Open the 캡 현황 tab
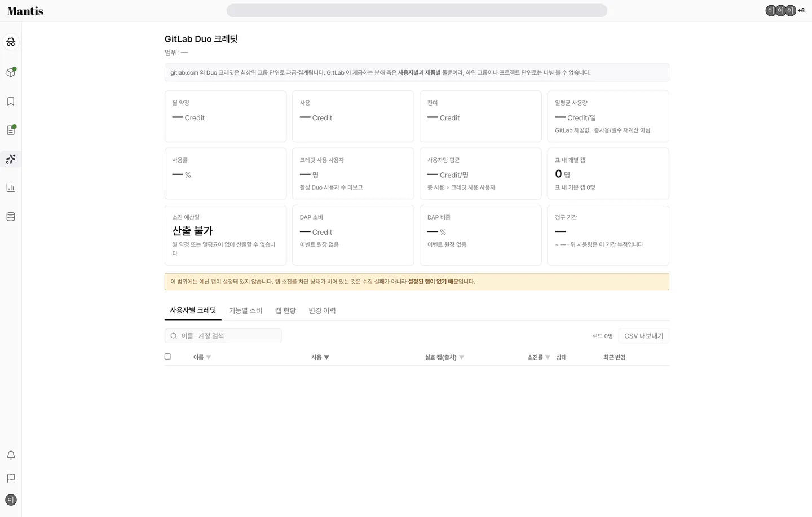812x517 pixels. 285,310
